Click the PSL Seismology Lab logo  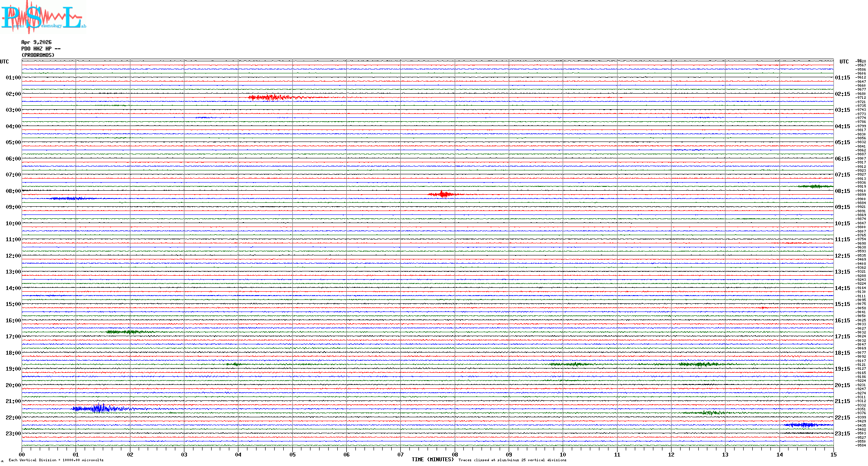43,17
